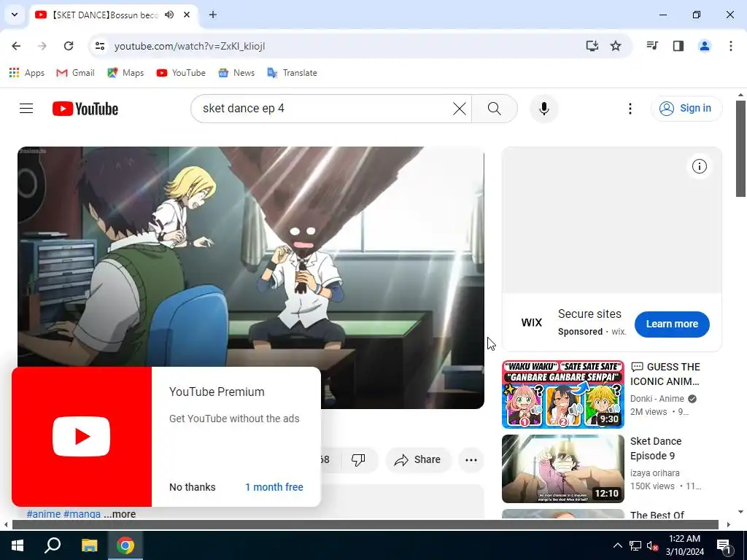Open a new browser tab

coord(213,15)
